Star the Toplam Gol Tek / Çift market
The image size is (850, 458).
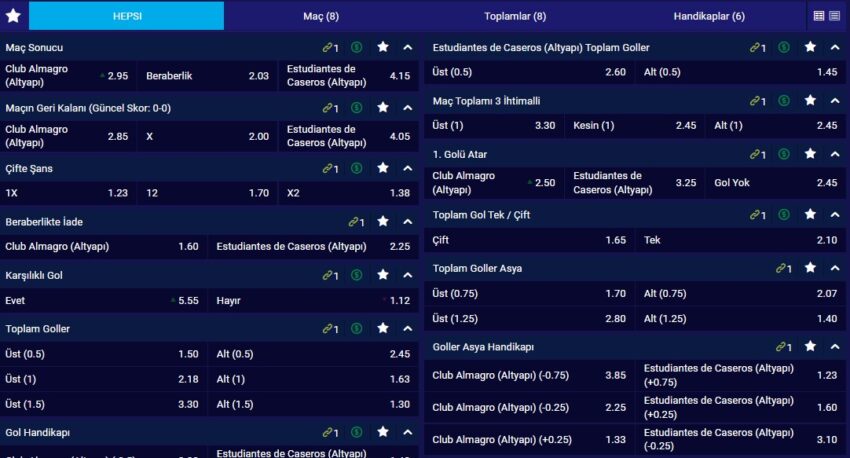(810, 215)
